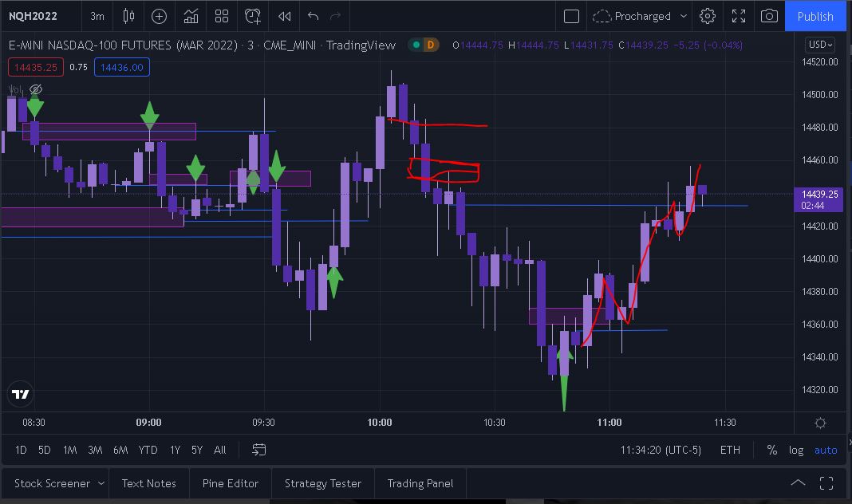The image size is (852, 504).
Task: Toggle the log scale
Action: (x=796, y=450)
